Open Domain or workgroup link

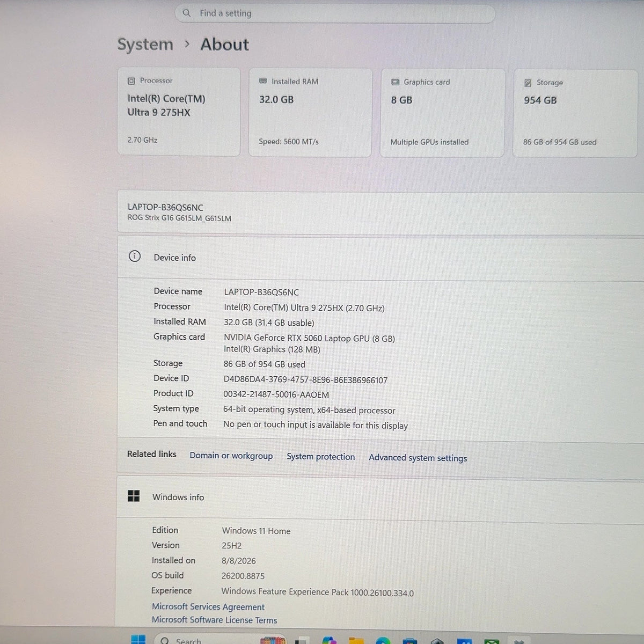(231, 456)
